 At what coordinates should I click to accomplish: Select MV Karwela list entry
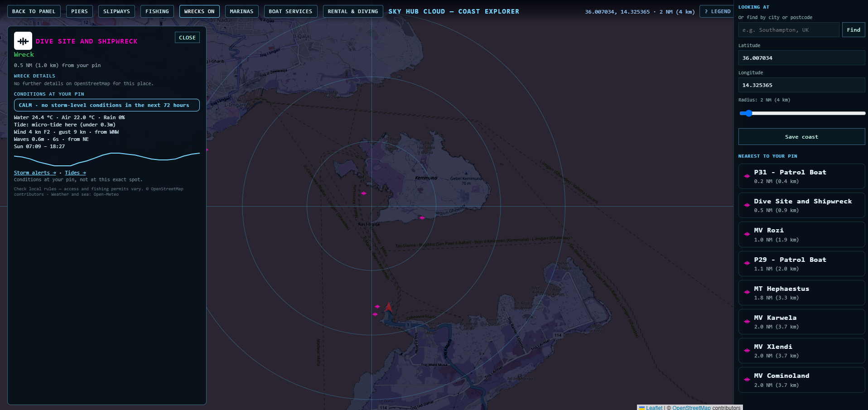pyautogui.click(x=801, y=322)
